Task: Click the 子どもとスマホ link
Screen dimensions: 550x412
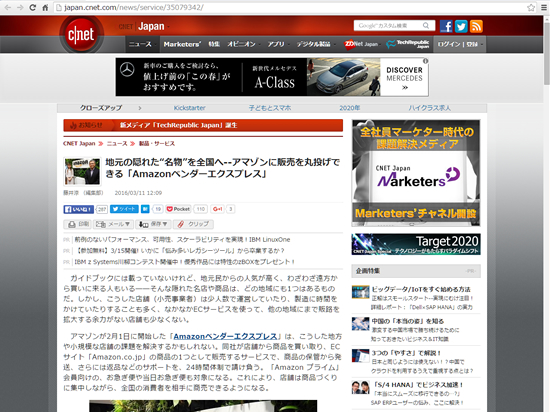Action: pos(270,108)
